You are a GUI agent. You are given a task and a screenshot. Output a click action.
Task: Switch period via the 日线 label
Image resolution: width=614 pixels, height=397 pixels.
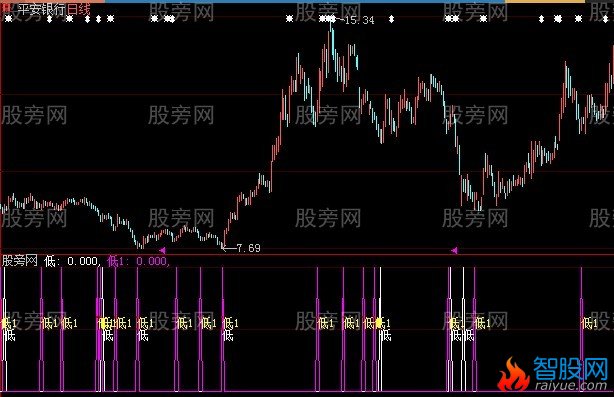[x=78, y=9]
